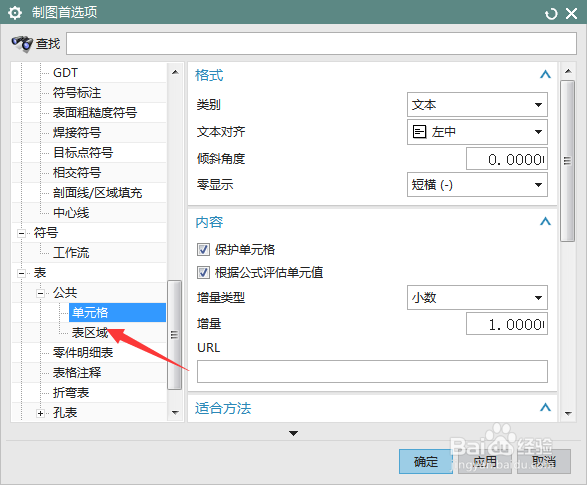This screenshot has width=587, height=485.
Task: Click the binoculars 查找 icon
Action: click(x=22, y=43)
